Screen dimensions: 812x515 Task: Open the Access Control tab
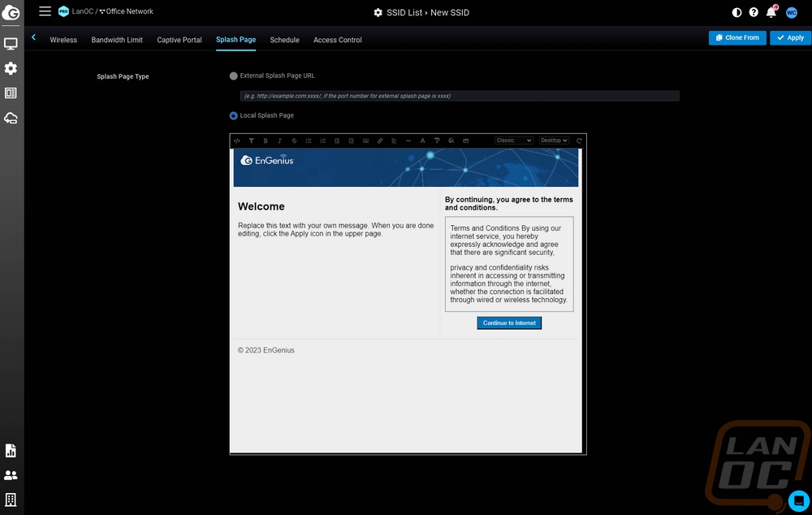click(x=338, y=40)
